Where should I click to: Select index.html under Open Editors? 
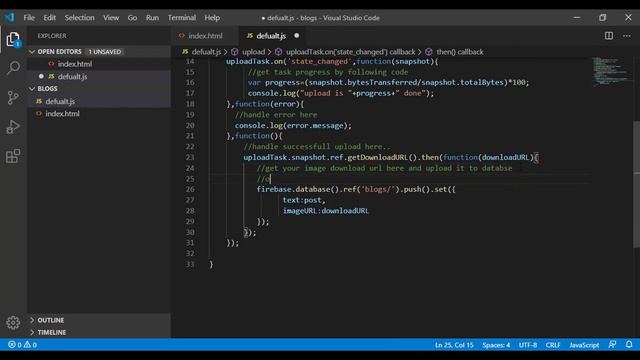tap(99, 64)
